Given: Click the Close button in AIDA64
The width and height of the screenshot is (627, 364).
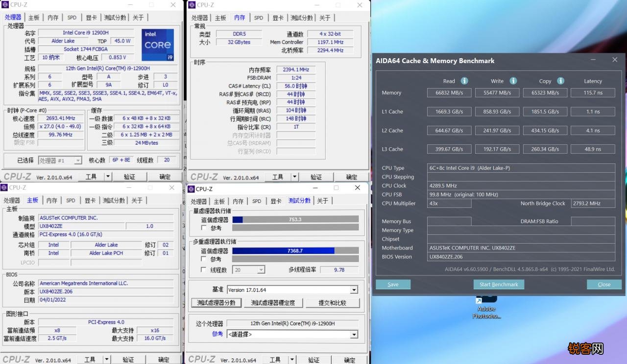Looking at the screenshot, I should point(604,284).
